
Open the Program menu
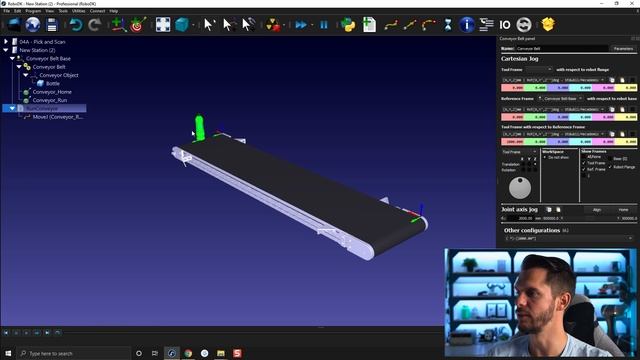(33, 11)
